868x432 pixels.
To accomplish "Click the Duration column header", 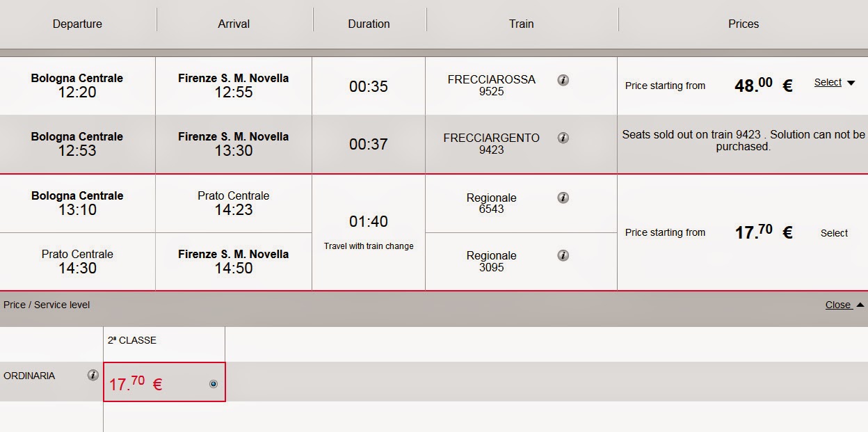I will pyautogui.click(x=369, y=24).
